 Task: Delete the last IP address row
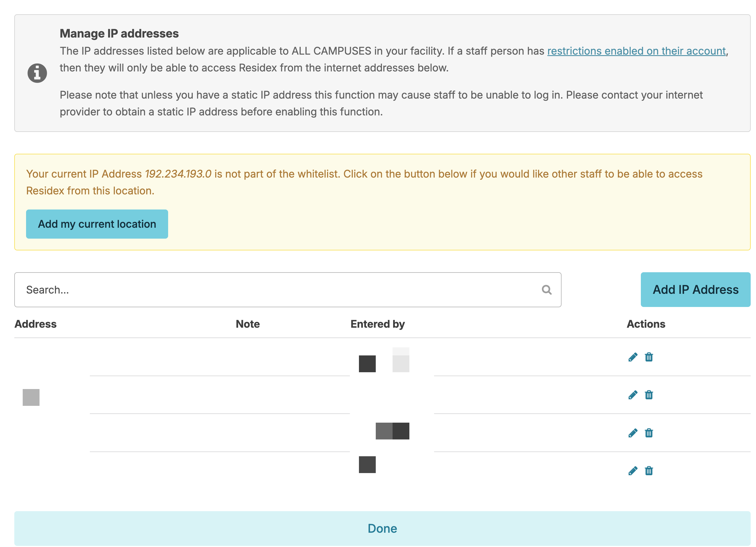(648, 471)
